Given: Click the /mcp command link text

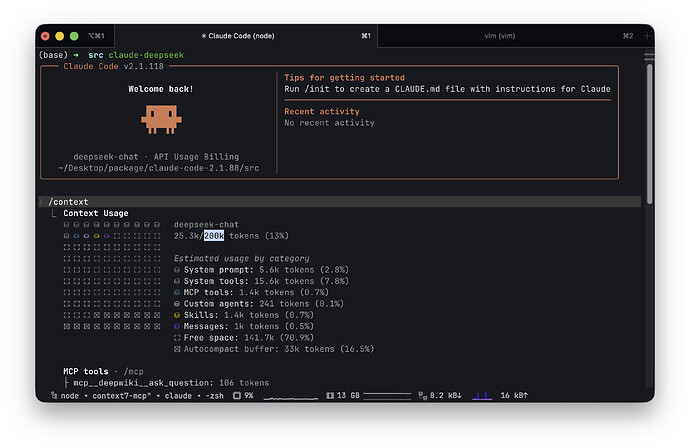Looking at the screenshot, I should click(133, 371).
